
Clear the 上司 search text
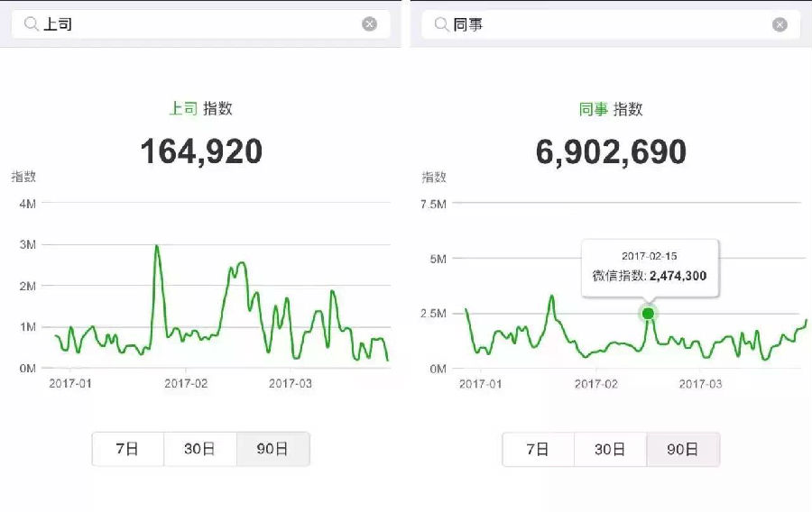(x=369, y=24)
